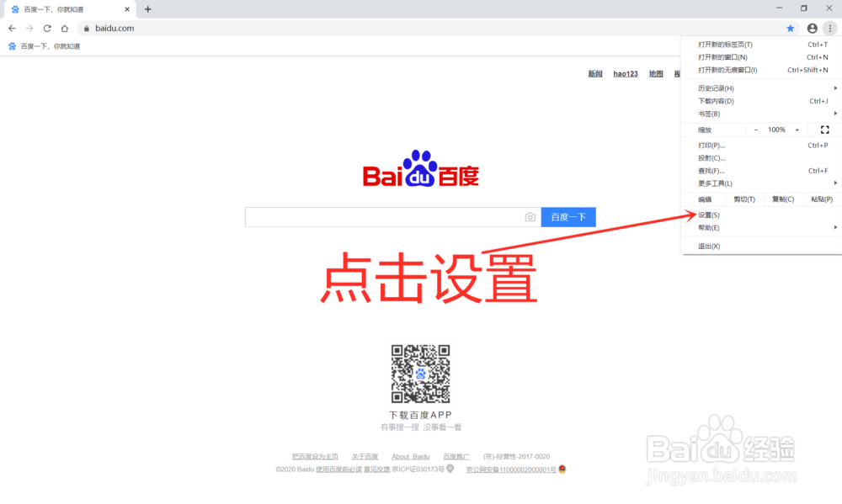842x504 pixels.
Task: Click 关于百度 footer link
Action: coord(365,457)
